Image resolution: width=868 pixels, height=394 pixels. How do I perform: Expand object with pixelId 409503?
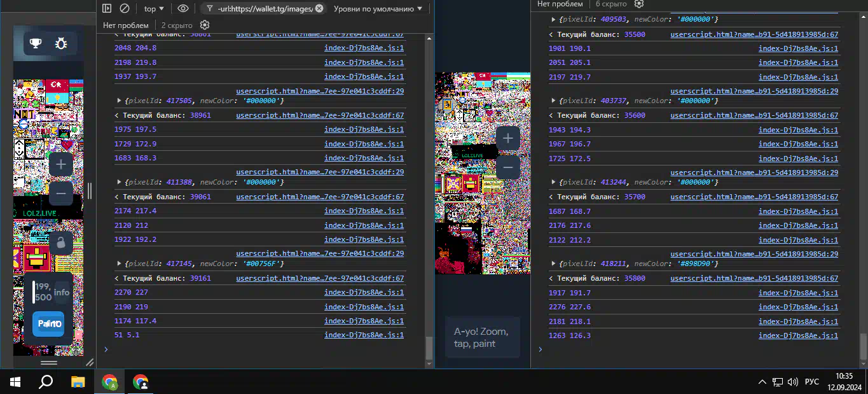click(x=553, y=20)
